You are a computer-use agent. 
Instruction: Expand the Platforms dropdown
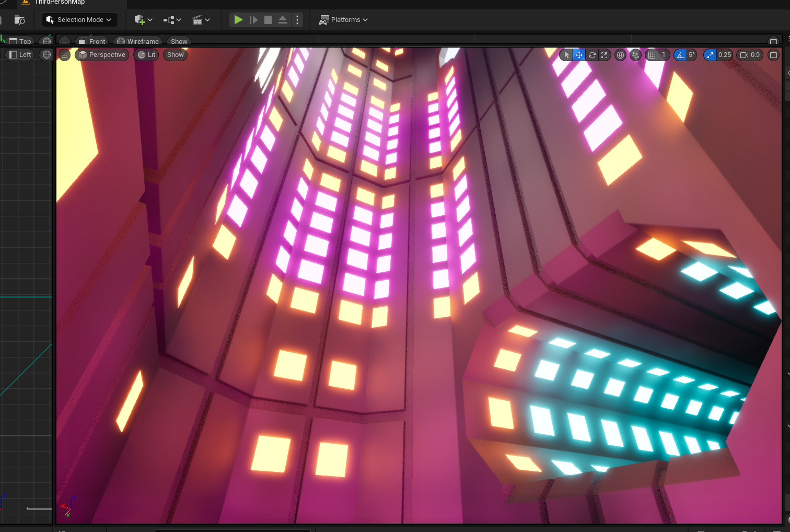(344, 20)
